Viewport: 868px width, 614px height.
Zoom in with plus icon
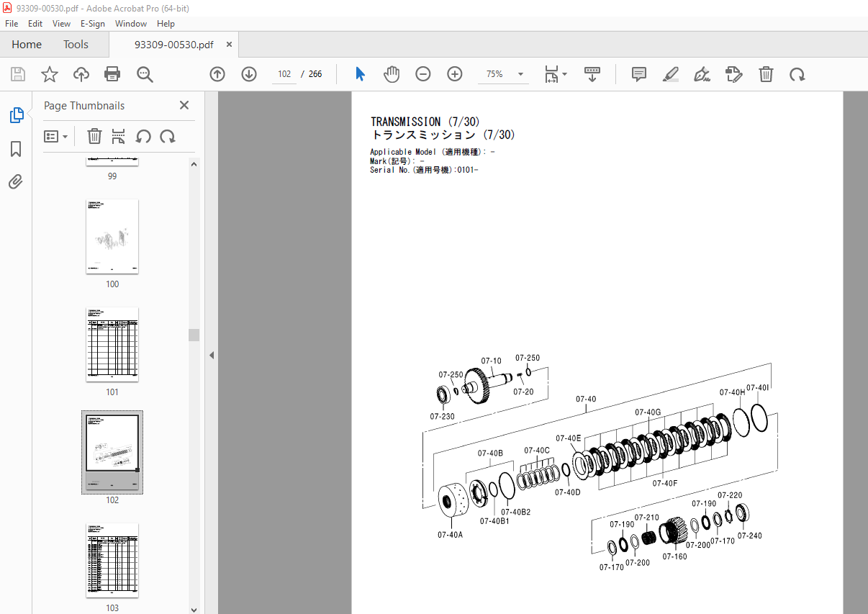pyautogui.click(x=455, y=74)
